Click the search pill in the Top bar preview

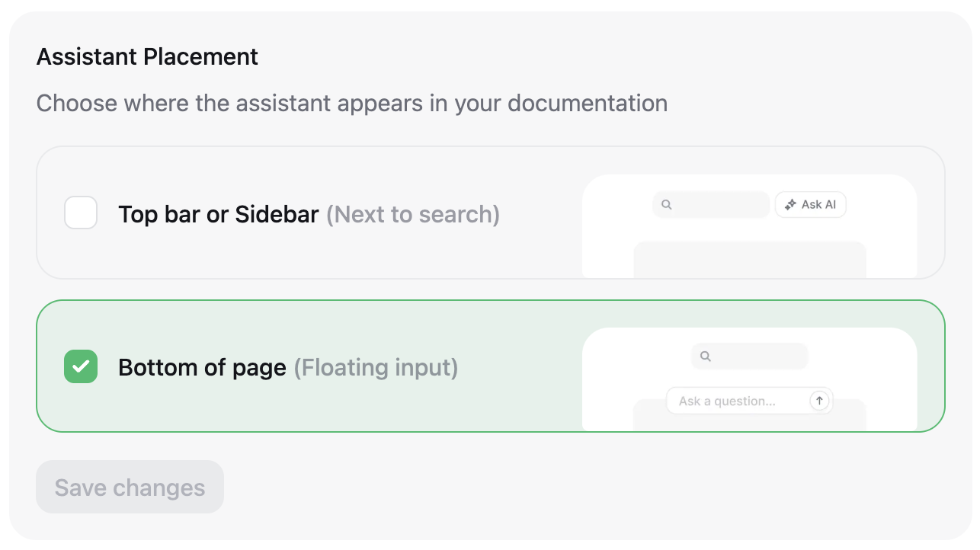[710, 204]
